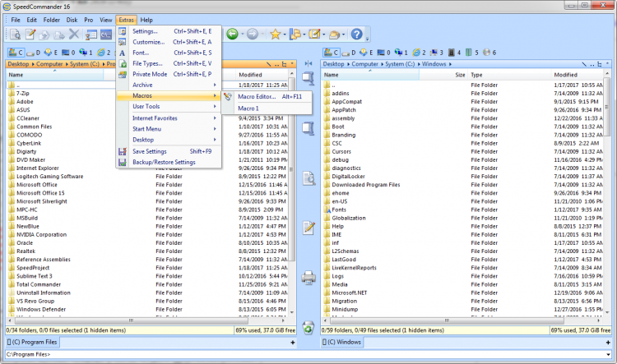Image resolution: width=617 pixels, height=364 pixels.
Task: Click the open folder toolbar icon
Action: pyautogui.click(x=334, y=35)
